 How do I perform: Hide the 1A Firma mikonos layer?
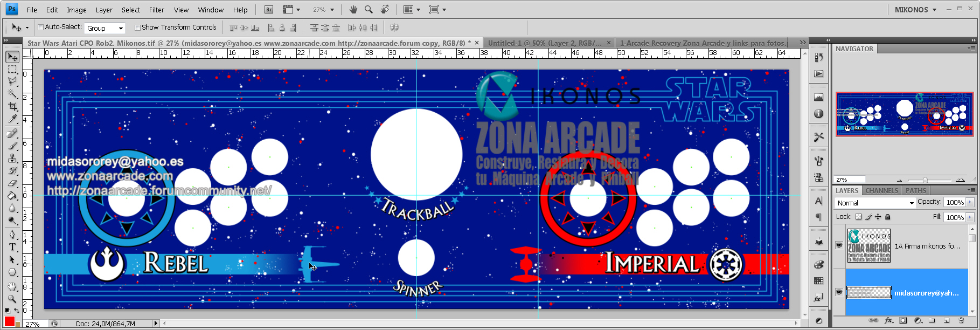839,245
